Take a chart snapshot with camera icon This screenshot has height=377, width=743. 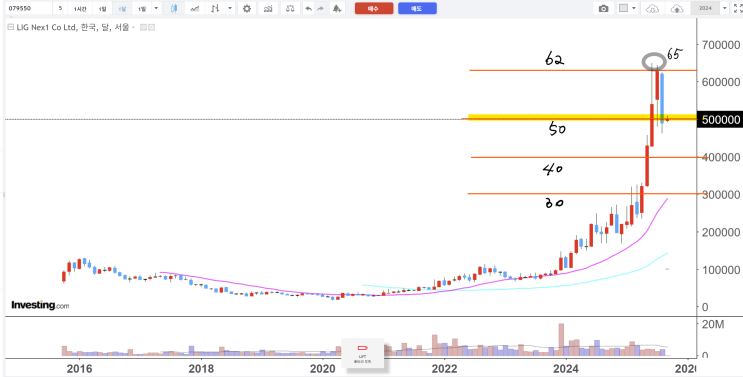(x=603, y=9)
